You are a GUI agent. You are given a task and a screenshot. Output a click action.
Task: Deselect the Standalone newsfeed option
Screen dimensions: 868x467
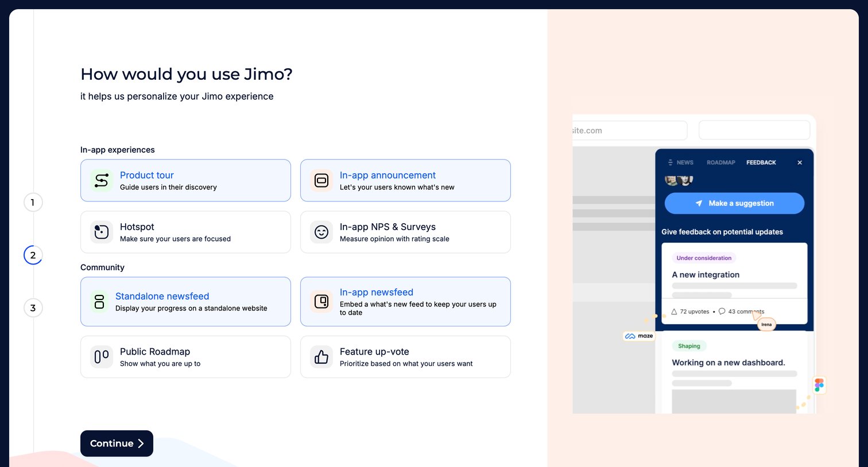coord(185,302)
